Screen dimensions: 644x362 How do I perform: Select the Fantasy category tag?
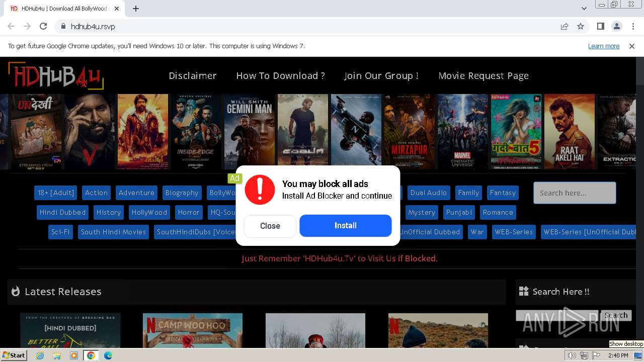[x=503, y=193]
